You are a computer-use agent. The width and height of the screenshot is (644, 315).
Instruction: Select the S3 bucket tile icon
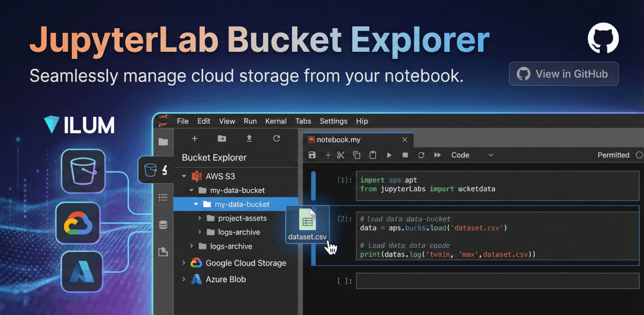(83, 171)
